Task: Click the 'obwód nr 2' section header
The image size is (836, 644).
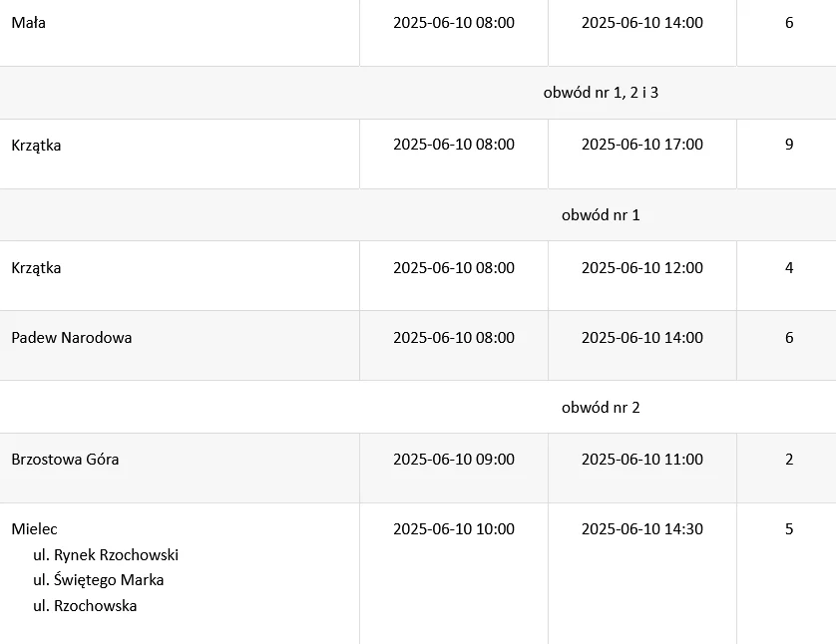Action: pos(601,408)
